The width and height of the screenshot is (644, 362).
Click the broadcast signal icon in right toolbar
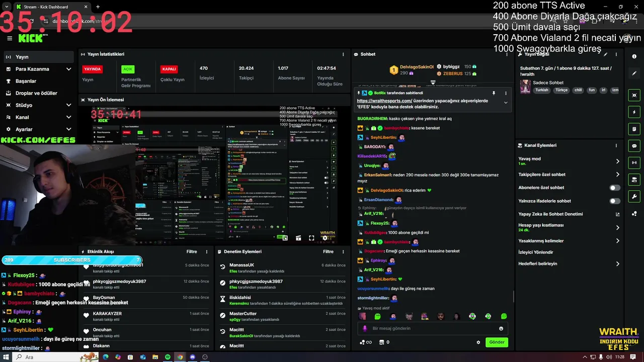[x=634, y=162]
